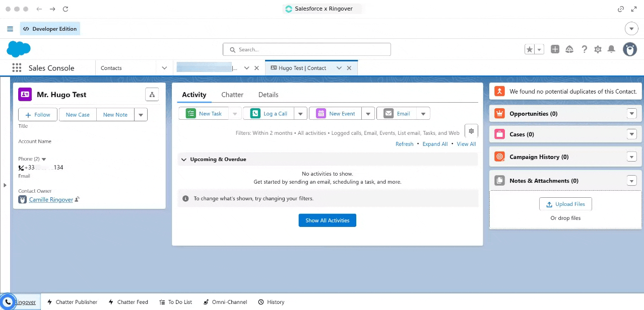The height and width of the screenshot is (310, 644).
Task: Open the App Launcher grid icon
Action: point(17,68)
